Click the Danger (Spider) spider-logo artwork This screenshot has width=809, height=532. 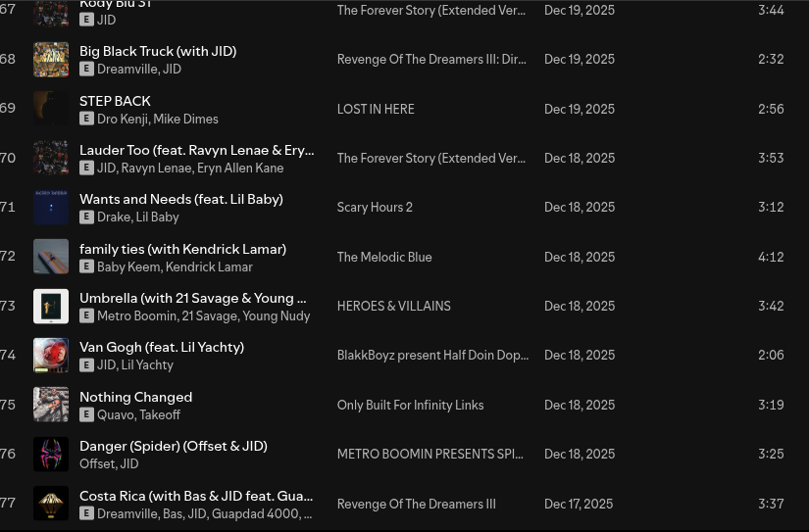point(51,455)
